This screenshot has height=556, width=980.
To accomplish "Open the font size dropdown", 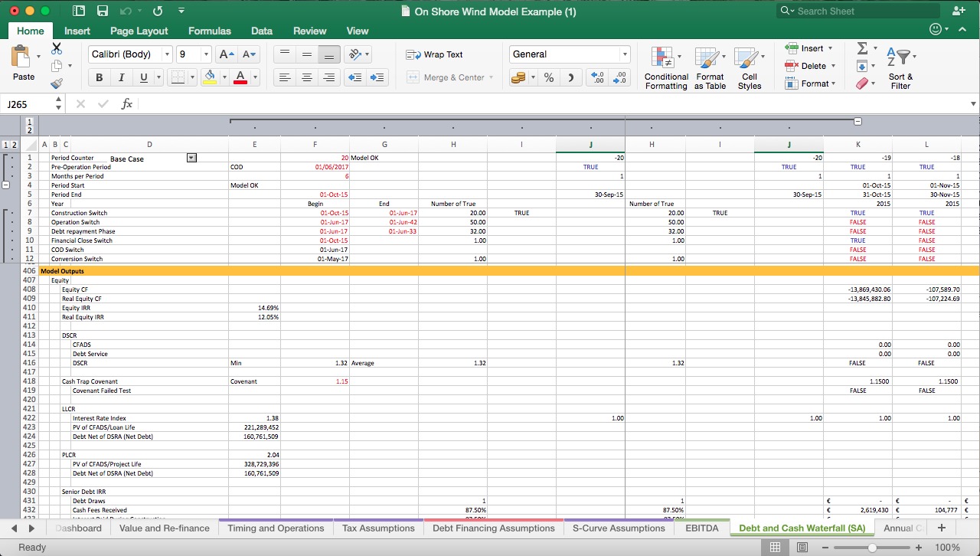I will coord(205,54).
